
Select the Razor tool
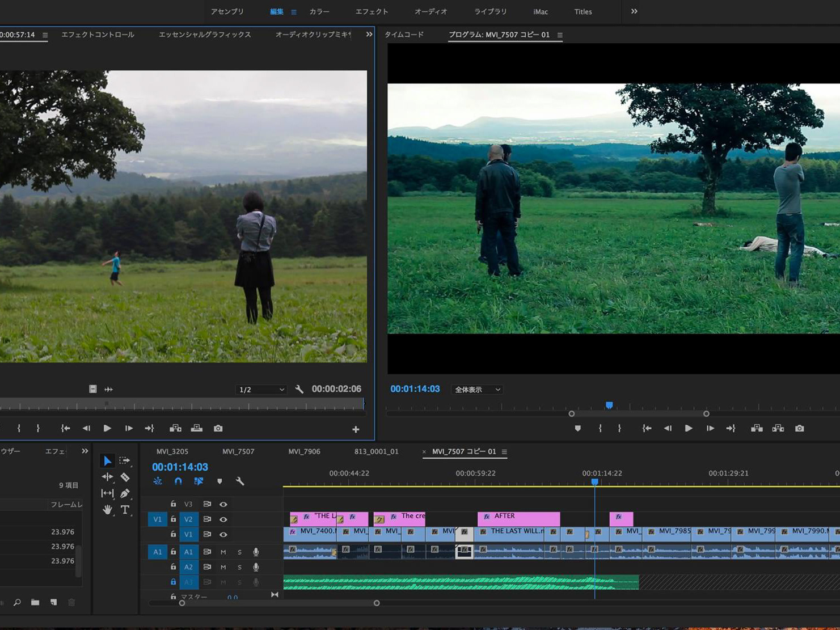point(125,477)
